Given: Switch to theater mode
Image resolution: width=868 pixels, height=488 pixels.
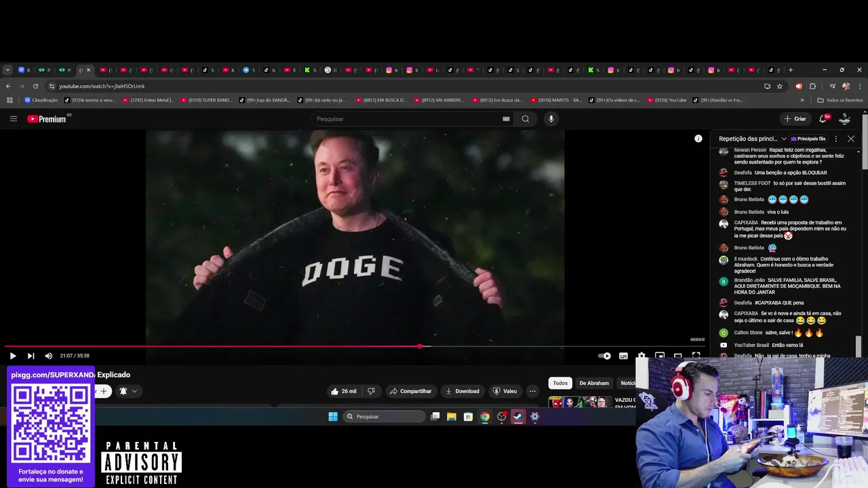Looking at the screenshot, I should click(677, 355).
